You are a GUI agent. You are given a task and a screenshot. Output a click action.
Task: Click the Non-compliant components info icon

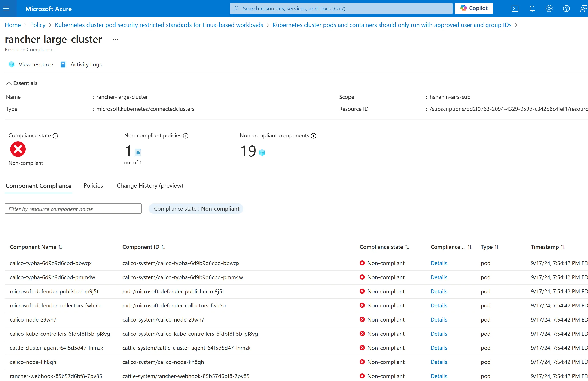coord(314,136)
